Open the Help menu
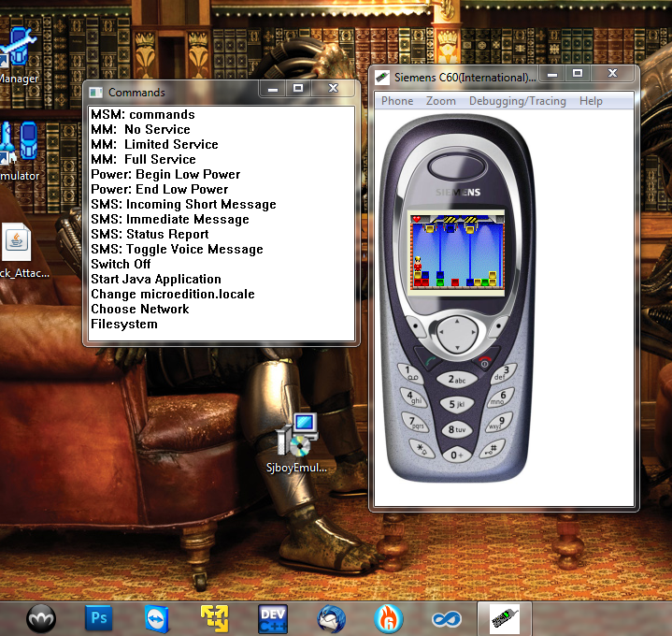This screenshot has height=636, width=672. coord(591,101)
